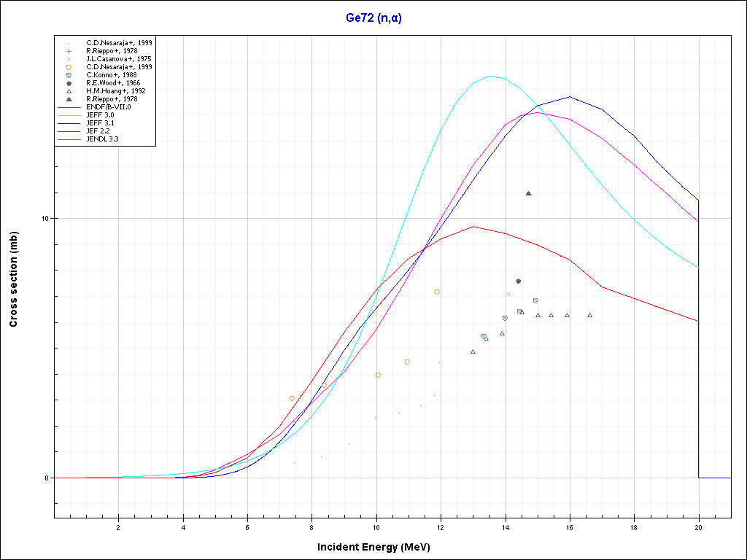Click the Cross section (mb) axis label

14,279
